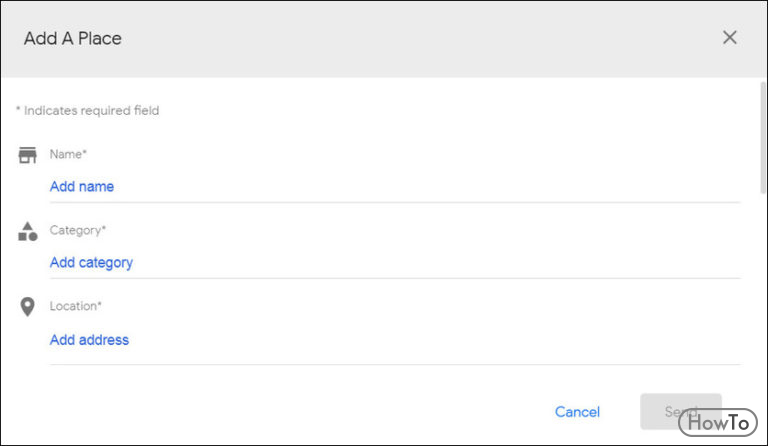The width and height of the screenshot is (768, 446).
Task: Click the underline beneath Add name
Action: point(395,202)
